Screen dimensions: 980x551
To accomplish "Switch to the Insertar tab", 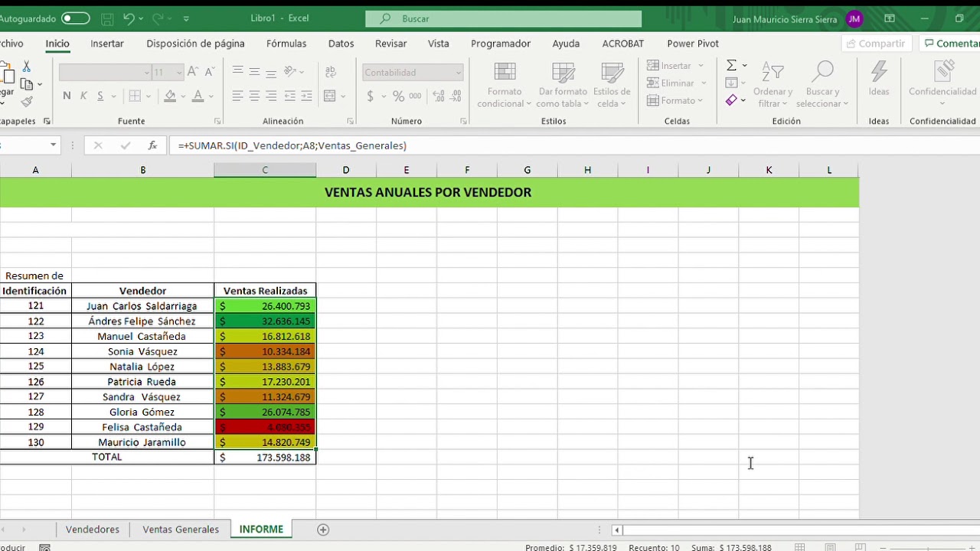I will click(x=107, y=44).
